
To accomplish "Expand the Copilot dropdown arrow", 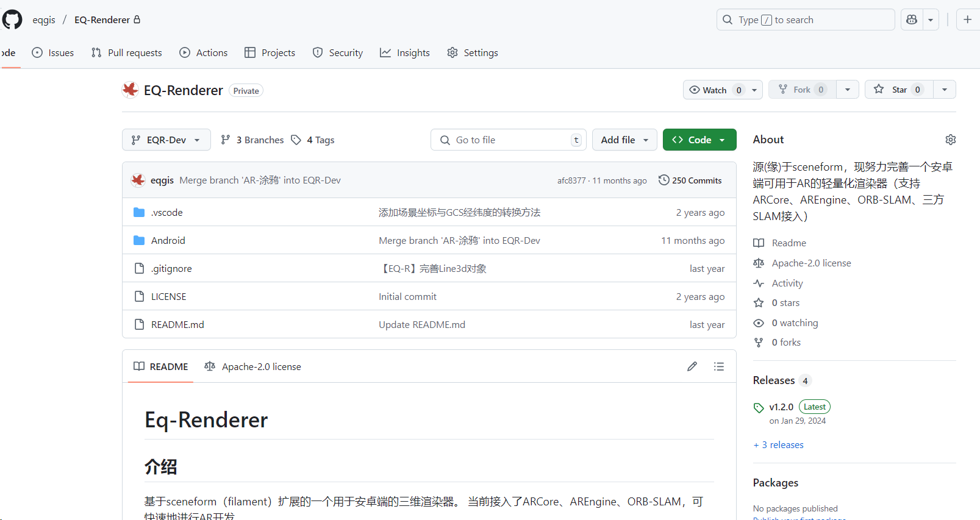I will click(x=931, y=20).
